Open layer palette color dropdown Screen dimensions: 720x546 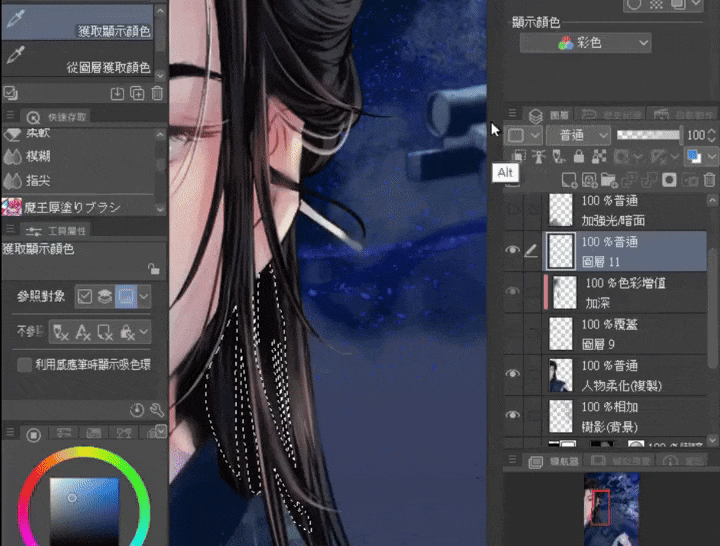point(523,135)
